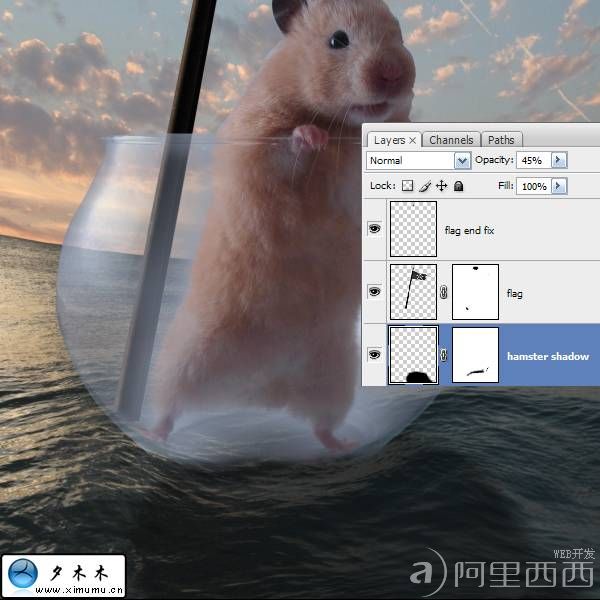Hide the hamster shadow layer

pyautogui.click(x=374, y=354)
